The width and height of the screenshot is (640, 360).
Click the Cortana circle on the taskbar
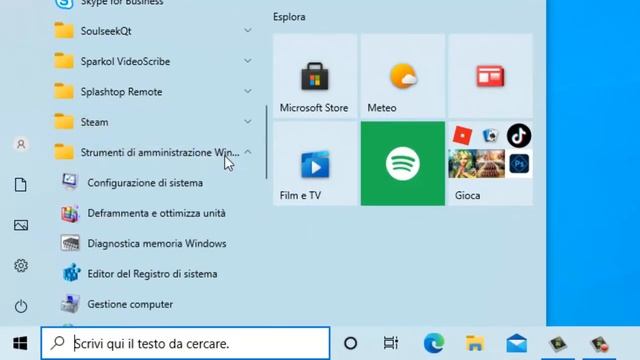click(x=350, y=343)
